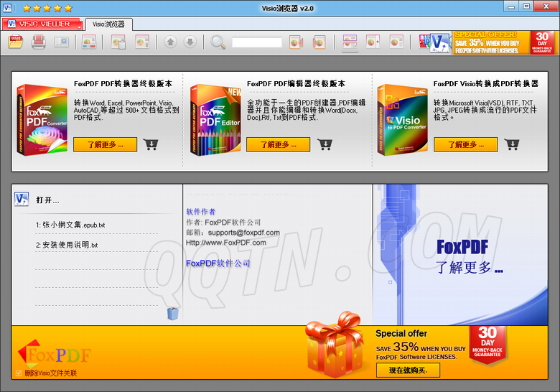Click 了解更多 under FoxPDF Visio转换成PDF转换器
The image size is (560, 392).
coord(466,144)
